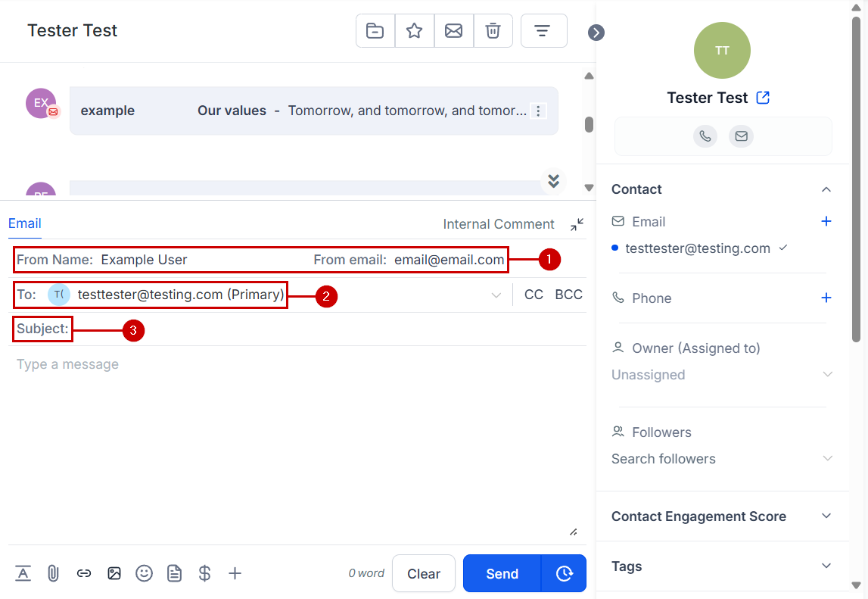Open options menu on example message
Screen dimensions: 868x599
click(x=538, y=111)
